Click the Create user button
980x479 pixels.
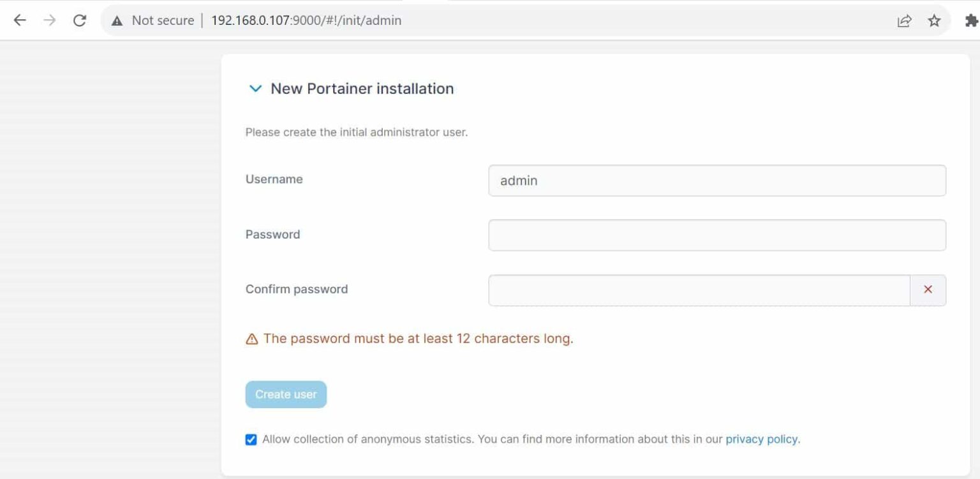coord(286,394)
